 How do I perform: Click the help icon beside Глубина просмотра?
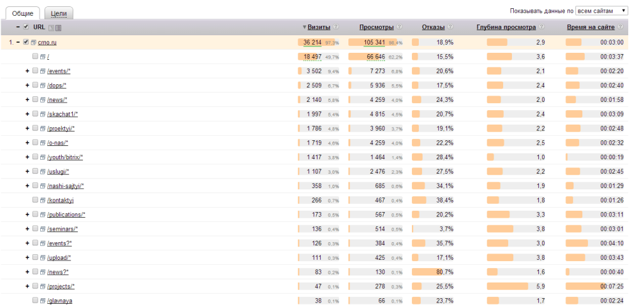coord(541,27)
